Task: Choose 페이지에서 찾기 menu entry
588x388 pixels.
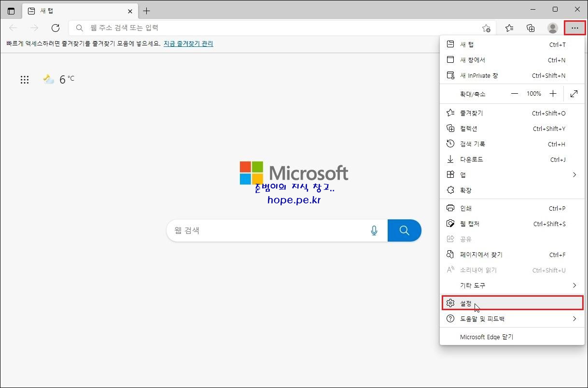Action: (512, 255)
